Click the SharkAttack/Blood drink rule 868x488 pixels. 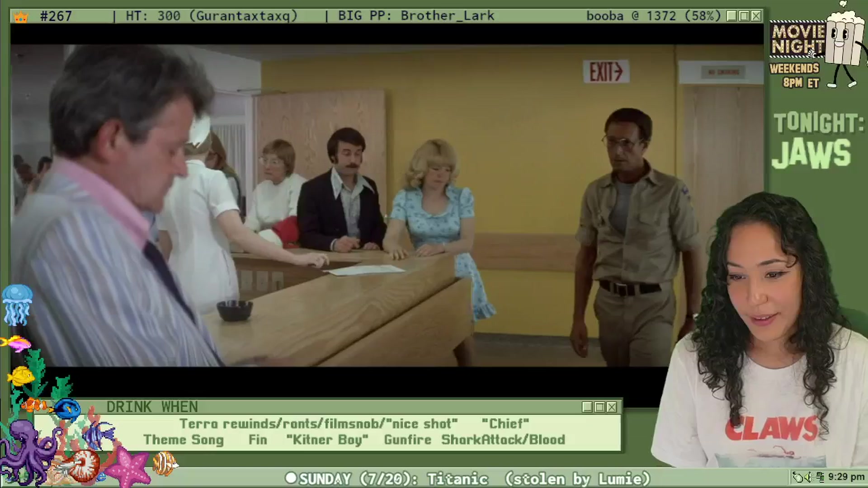pyautogui.click(x=503, y=440)
